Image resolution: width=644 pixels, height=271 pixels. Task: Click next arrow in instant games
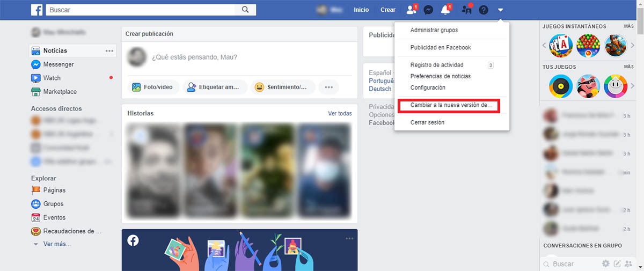pyautogui.click(x=632, y=46)
